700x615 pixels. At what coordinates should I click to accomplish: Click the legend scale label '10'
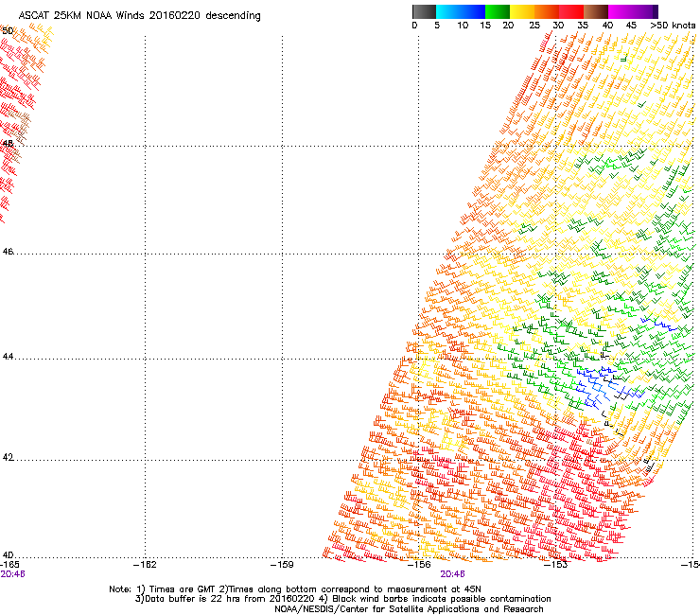pyautogui.click(x=463, y=26)
